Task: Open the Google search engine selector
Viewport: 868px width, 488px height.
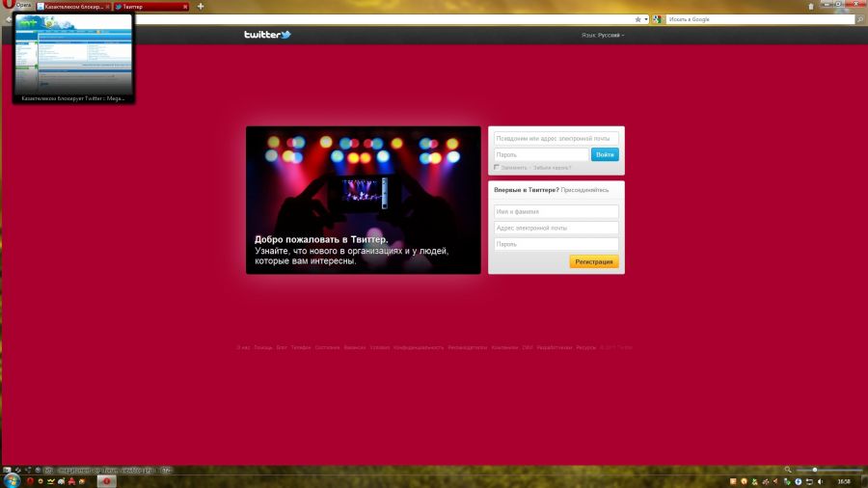Action: (657, 19)
